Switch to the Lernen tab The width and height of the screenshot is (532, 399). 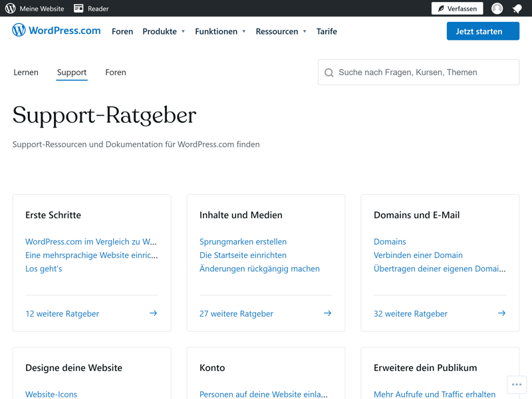click(x=26, y=72)
